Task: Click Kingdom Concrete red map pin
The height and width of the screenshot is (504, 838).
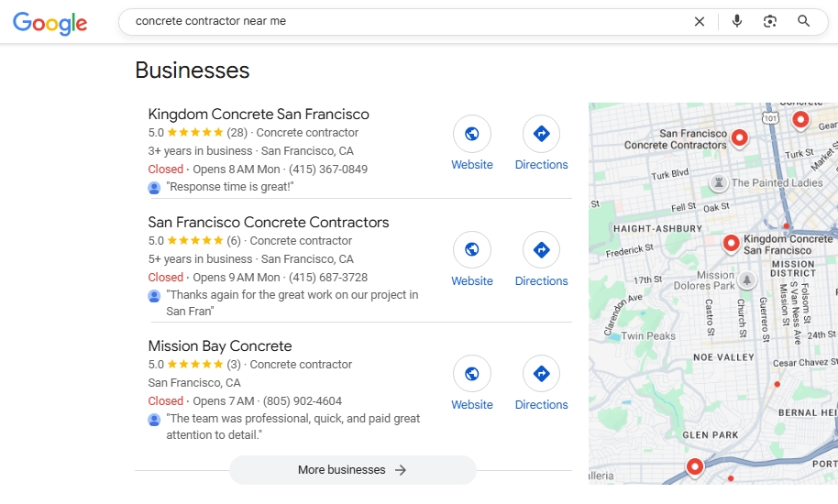Action: [x=731, y=243]
